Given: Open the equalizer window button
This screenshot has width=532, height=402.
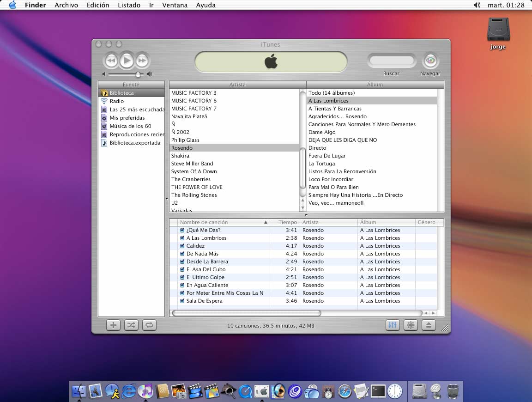Looking at the screenshot, I should point(393,325).
